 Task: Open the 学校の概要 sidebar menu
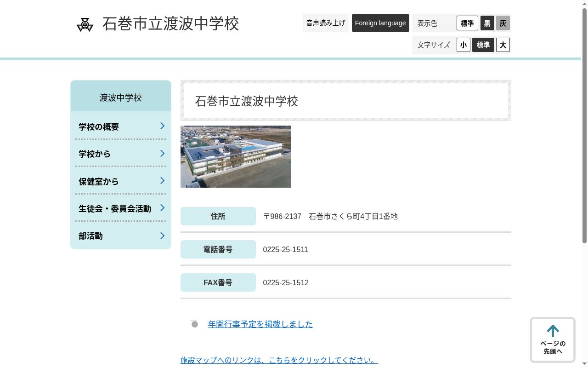[121, 126]
